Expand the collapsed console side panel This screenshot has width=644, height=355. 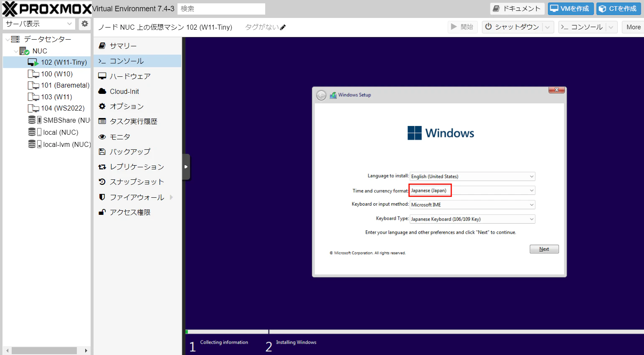coord(186,167)
